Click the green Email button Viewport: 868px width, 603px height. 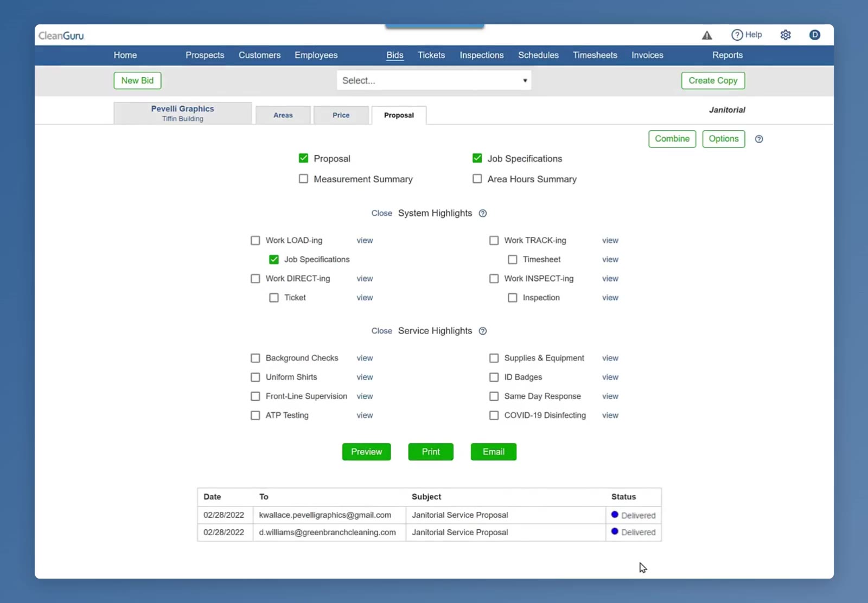pos(494,452)
